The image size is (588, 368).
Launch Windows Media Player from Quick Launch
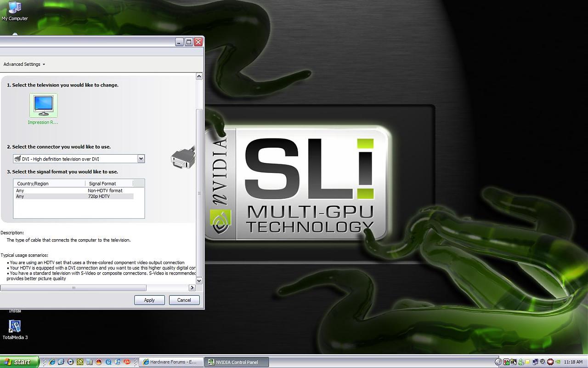click(x=70, y=362)
